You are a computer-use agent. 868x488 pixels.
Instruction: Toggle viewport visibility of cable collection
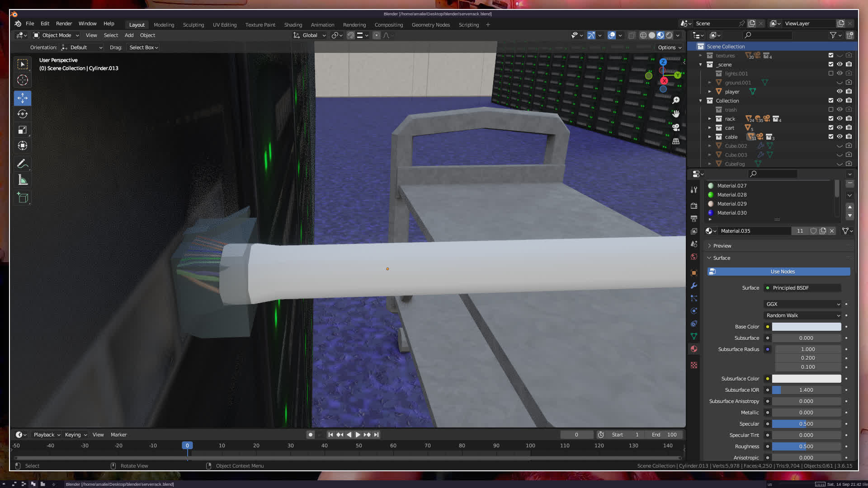coord(840,137)
